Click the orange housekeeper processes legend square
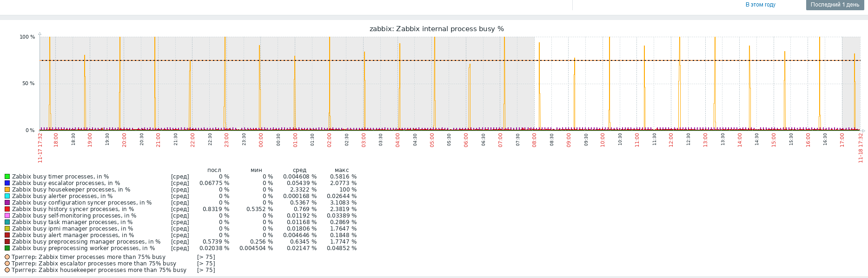This screenshot has width=868, height=278. [x=7, y=190]
